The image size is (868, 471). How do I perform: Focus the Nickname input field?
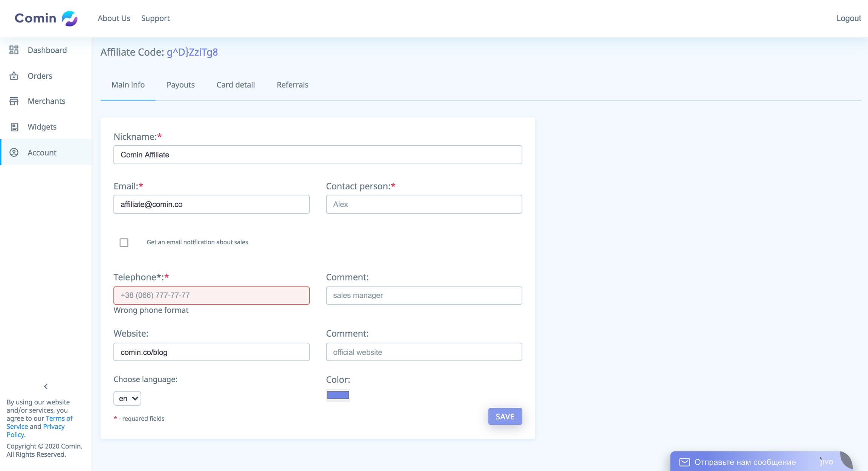point(318,155)
